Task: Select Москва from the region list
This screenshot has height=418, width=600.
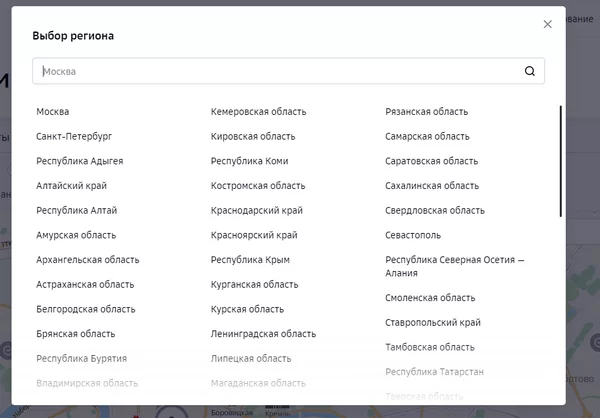Action: coord(53,112)
